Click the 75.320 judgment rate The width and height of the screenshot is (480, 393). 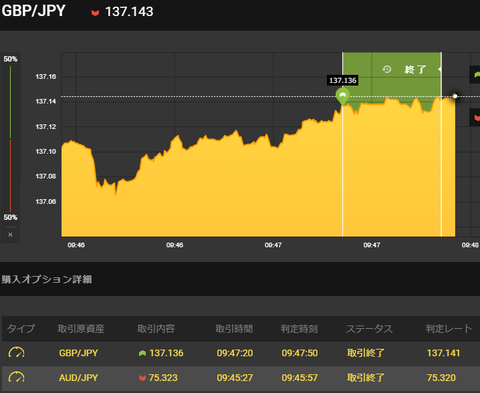(441, 378)
